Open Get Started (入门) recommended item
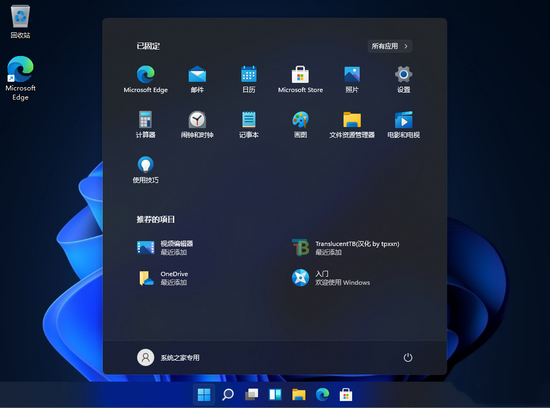 click(331, 278)
